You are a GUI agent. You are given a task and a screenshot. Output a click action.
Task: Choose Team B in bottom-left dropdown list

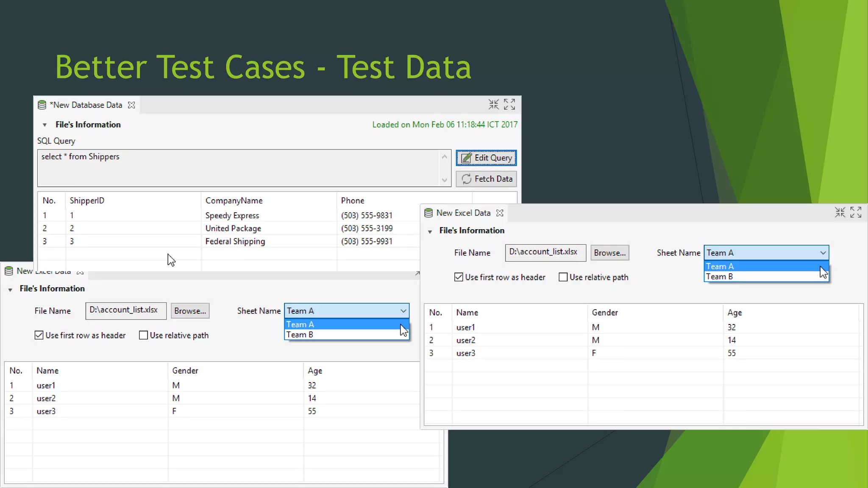tap(346, 334)
